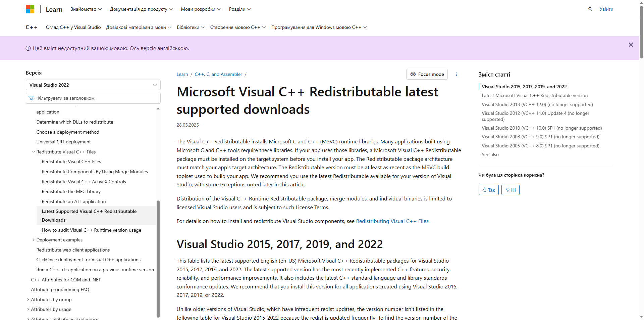Jump to See also section
The image size is (644, 320).
(490, 154)
